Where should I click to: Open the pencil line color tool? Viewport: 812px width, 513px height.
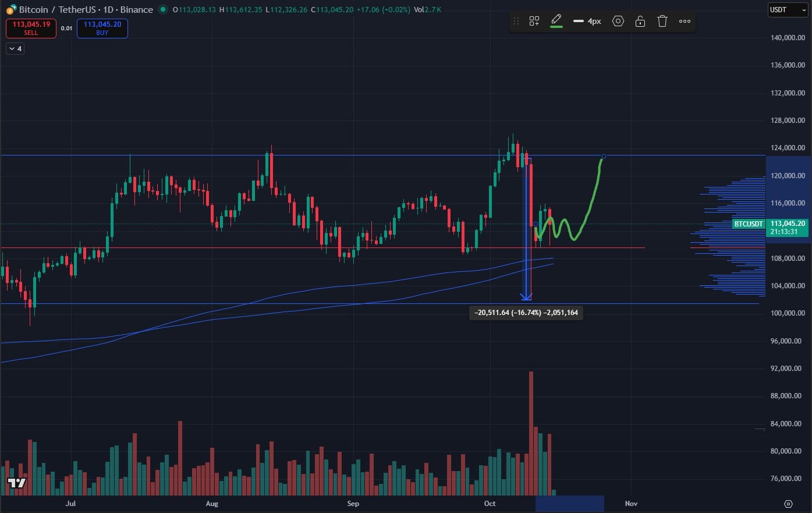click(556, 21)
